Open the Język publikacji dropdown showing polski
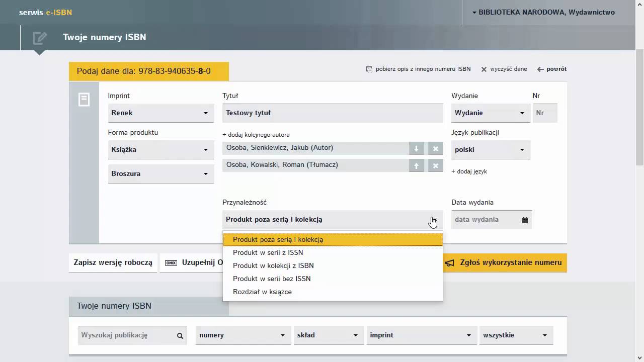Image resolution: width=644 pixels, height=362 pixels. [x=491, y=149]
